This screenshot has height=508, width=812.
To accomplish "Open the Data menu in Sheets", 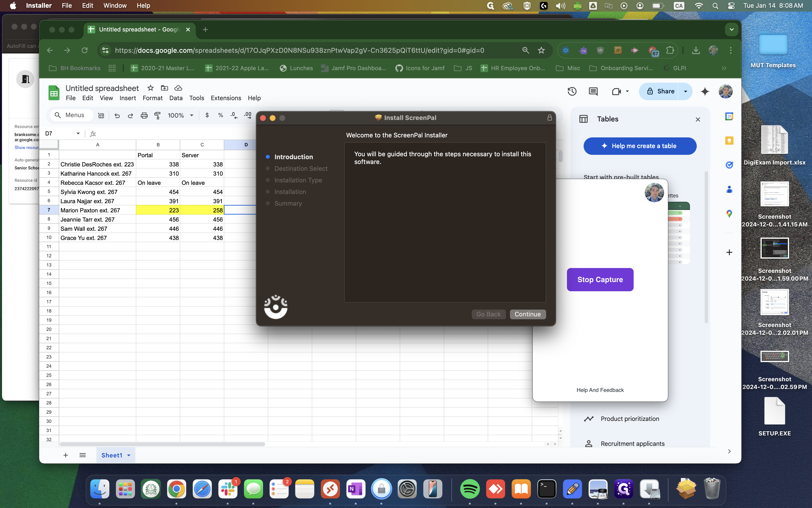I will [x=176, y=98].
